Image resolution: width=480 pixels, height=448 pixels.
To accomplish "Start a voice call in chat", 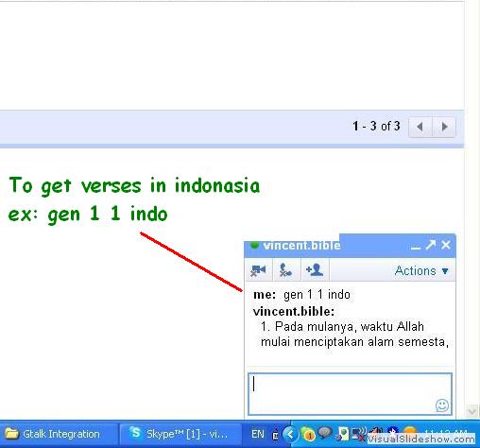I will [x=286, y=270].
